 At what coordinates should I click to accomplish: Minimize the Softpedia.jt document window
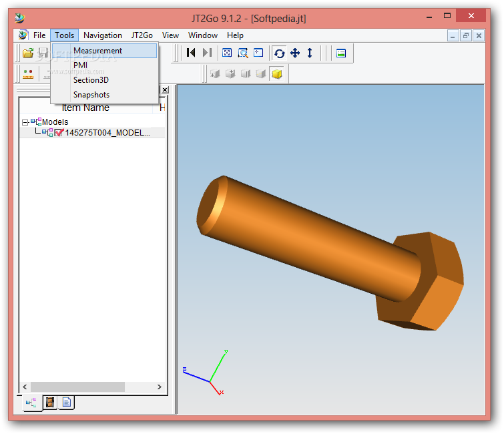453,35
